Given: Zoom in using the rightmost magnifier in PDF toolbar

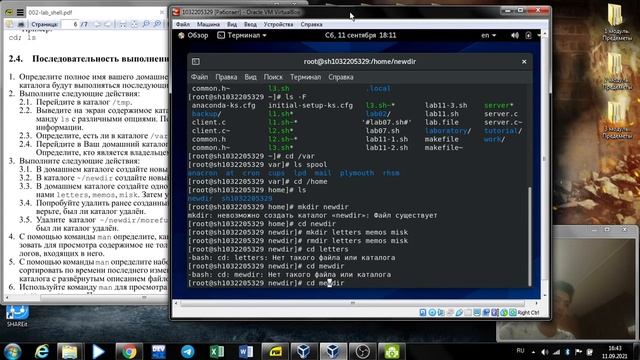Looking at the screenshot, I should point(157,24).
